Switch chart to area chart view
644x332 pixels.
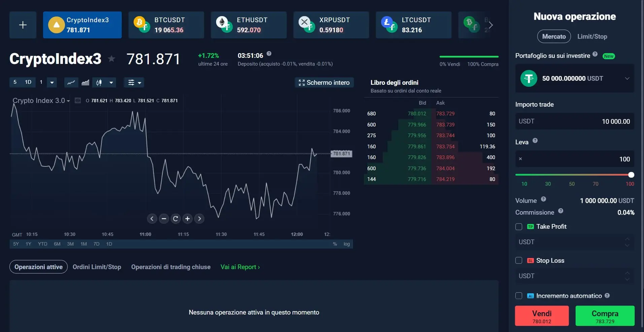click(84, 82)
